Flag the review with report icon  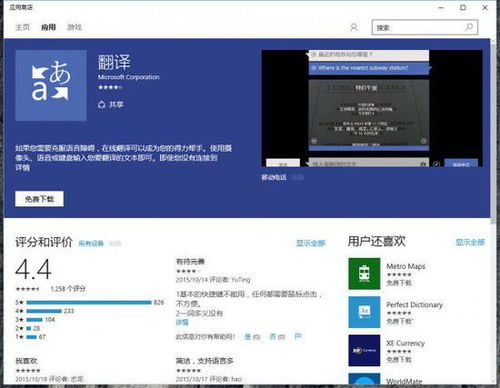pyautogui.click(x=298, y=336)
